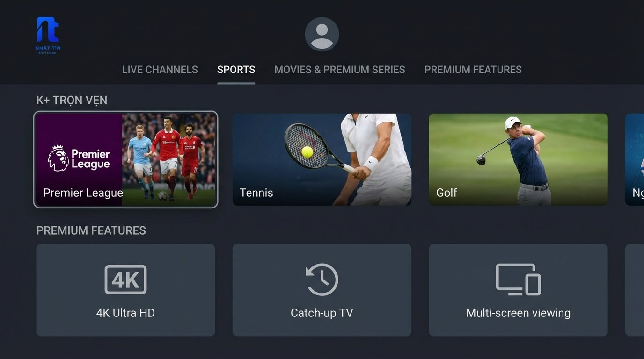The image size is (644, 359).
Task: Open the Tennis category thumbnail
Action: (x=322, y=159)
